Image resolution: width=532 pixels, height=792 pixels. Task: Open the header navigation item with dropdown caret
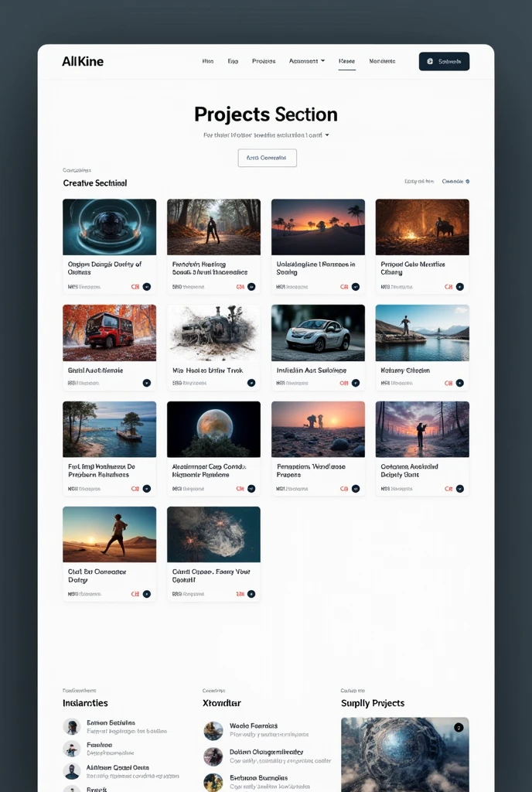tap(307, 61)
